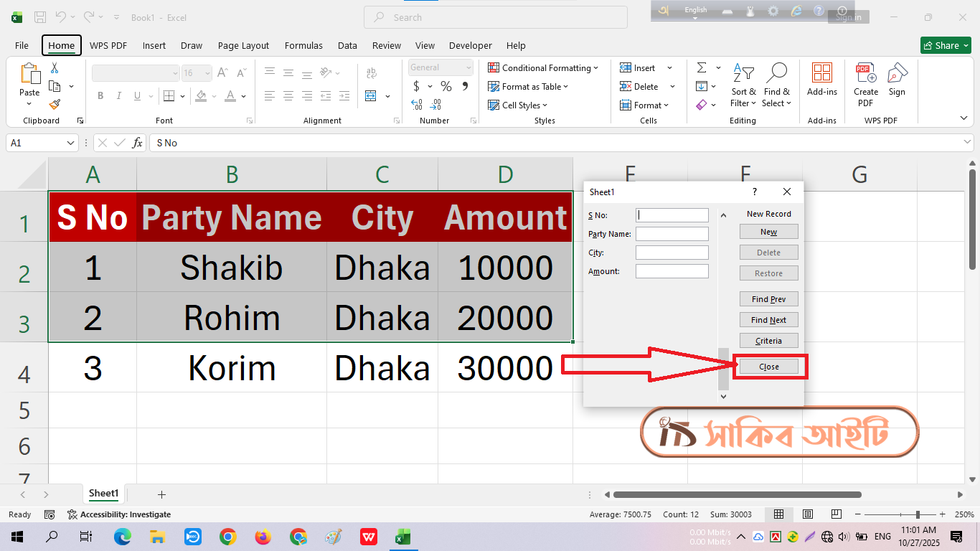This screenshot has height=551, width=980.
Task: Open Excel from the Windows taskbar
Action: tap(403, 537)
